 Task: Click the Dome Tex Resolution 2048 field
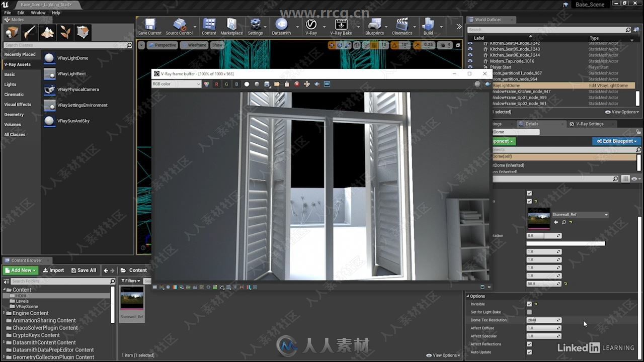click(543, 320)
